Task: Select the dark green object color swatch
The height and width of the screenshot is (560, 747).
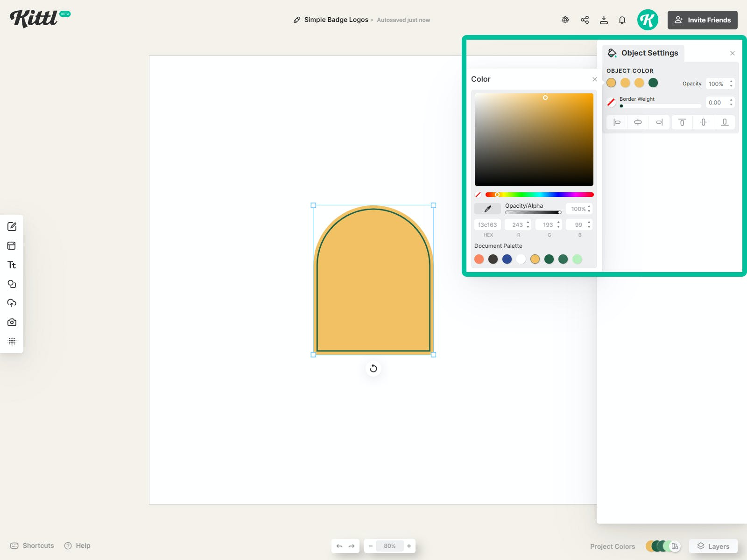Action: (x=653, y=83)
